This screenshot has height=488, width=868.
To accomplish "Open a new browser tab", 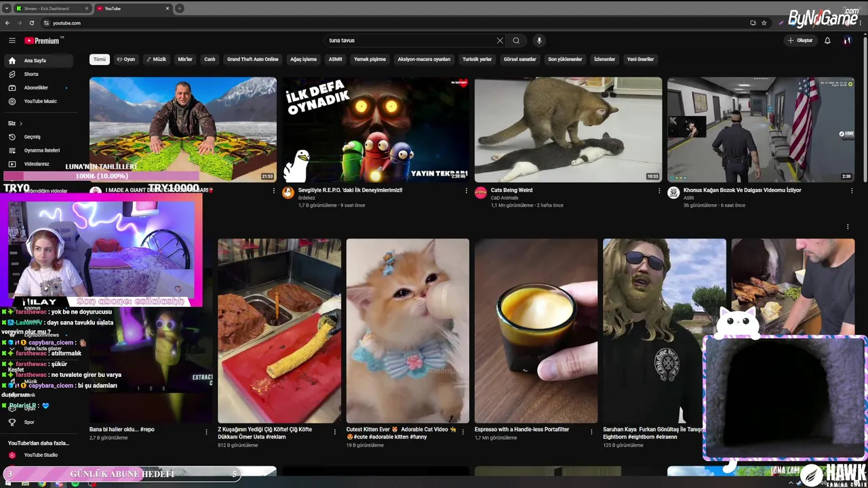I will tap(179, 9).
